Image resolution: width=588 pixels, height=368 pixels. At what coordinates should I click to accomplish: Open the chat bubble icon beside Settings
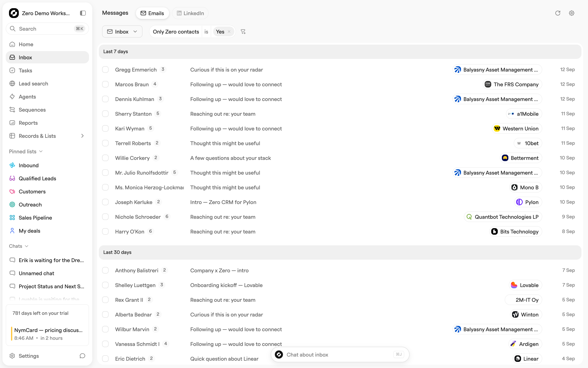pyautogui.click(x=82, y=356)
